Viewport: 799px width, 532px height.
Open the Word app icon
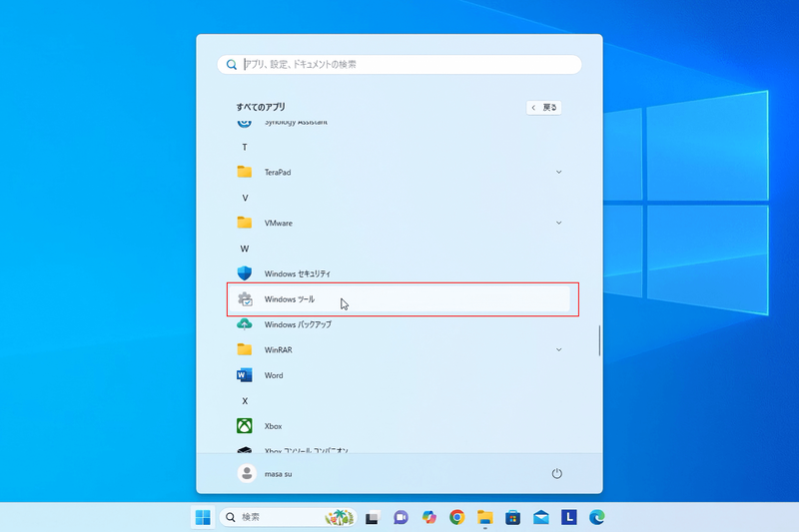coord(245,375)
